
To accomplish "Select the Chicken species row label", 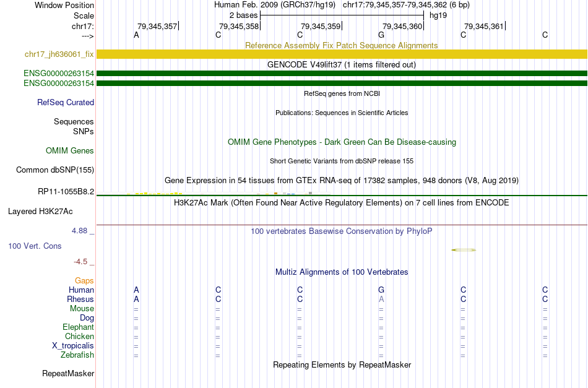I will 79,336.
